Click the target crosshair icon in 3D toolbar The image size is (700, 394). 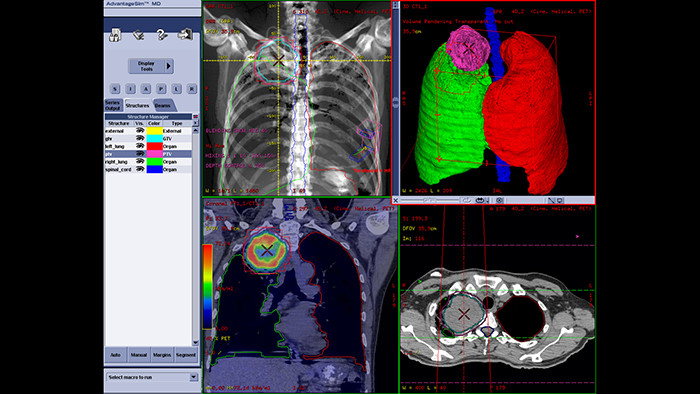[500, 200]
